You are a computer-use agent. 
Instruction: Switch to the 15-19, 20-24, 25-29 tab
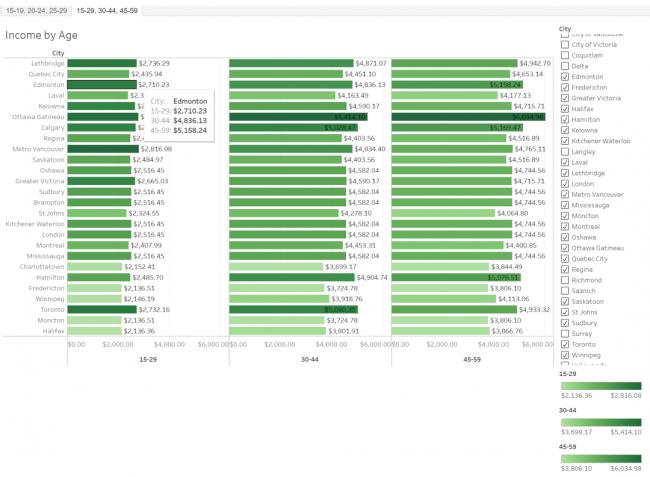pyautogui.click(x=35, y=11)
